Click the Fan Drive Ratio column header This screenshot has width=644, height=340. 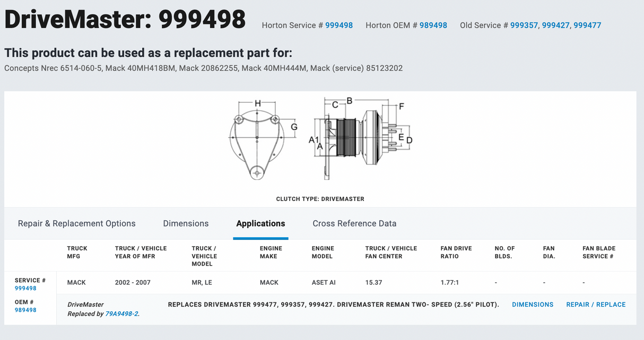point(456,252)
